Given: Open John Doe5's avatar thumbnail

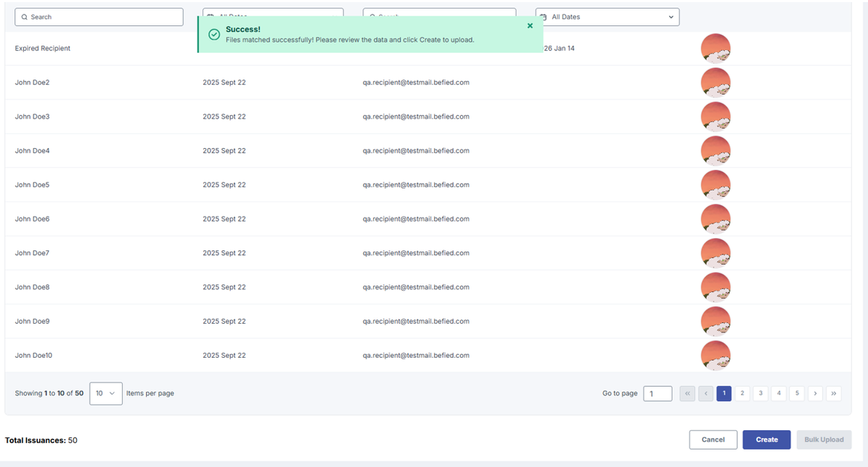Looking at the screenshot, I should click(x=715, y=184).
